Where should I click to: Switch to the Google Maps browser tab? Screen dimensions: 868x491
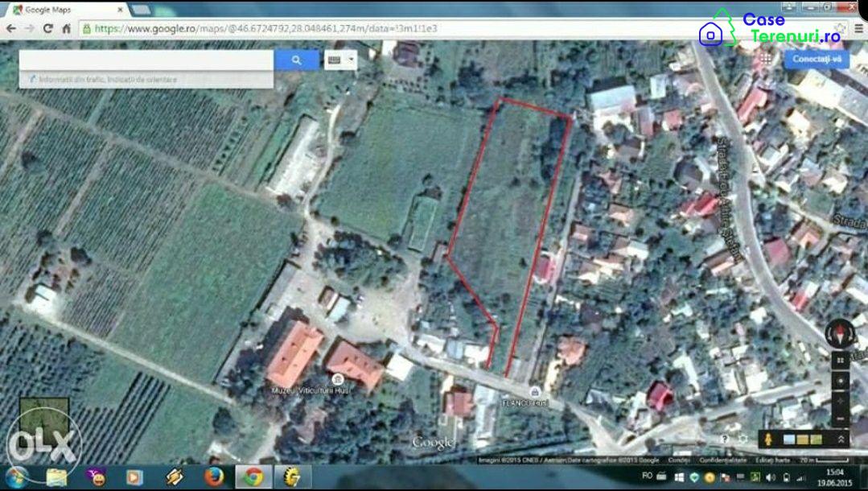pyautogui.click(x=64, y=10)
